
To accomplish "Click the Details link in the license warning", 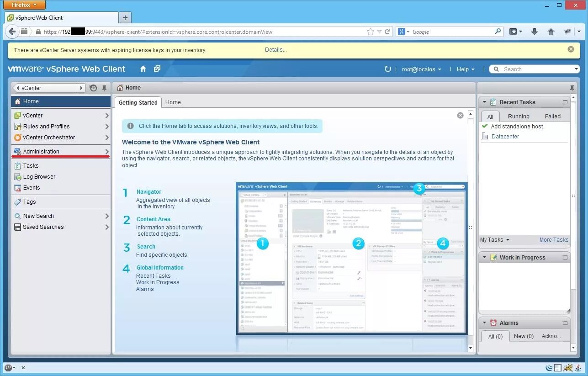I will [x=275, y=49].
